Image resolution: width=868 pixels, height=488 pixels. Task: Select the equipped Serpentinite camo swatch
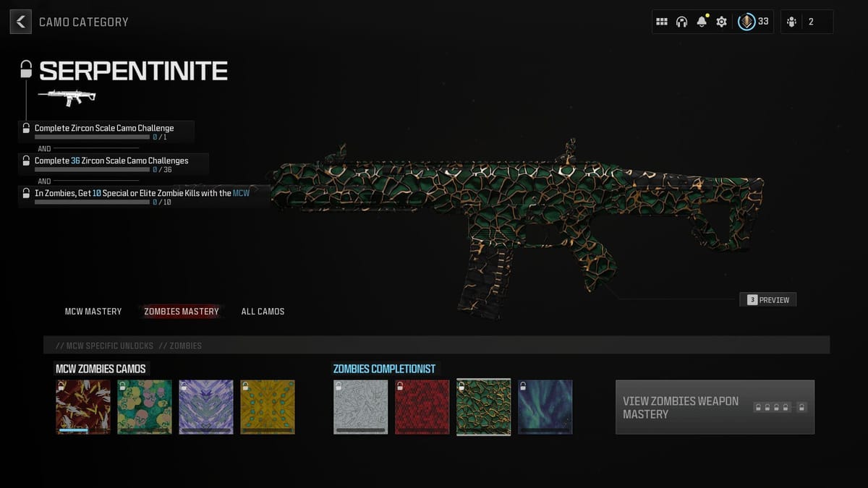(483, 407)
